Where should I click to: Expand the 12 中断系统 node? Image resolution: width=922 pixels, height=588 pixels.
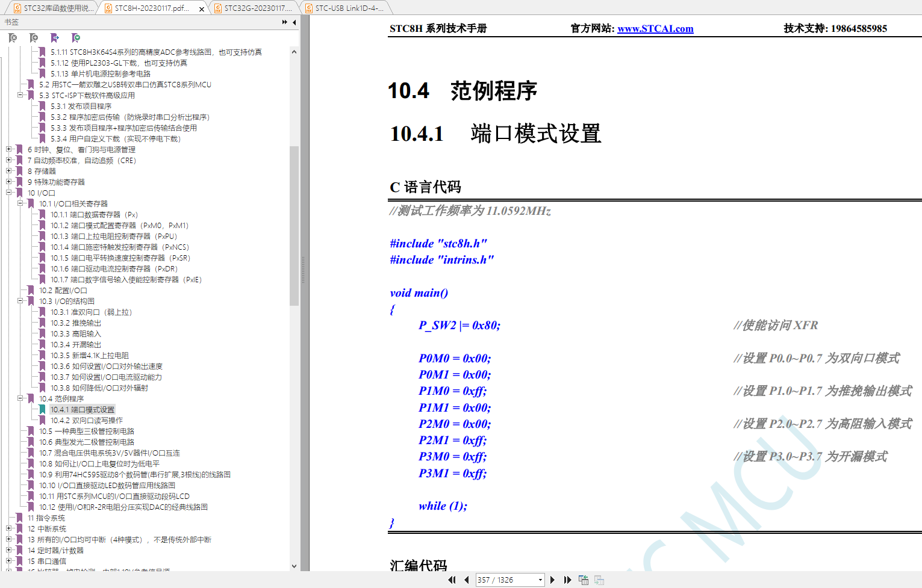(9, 528)
